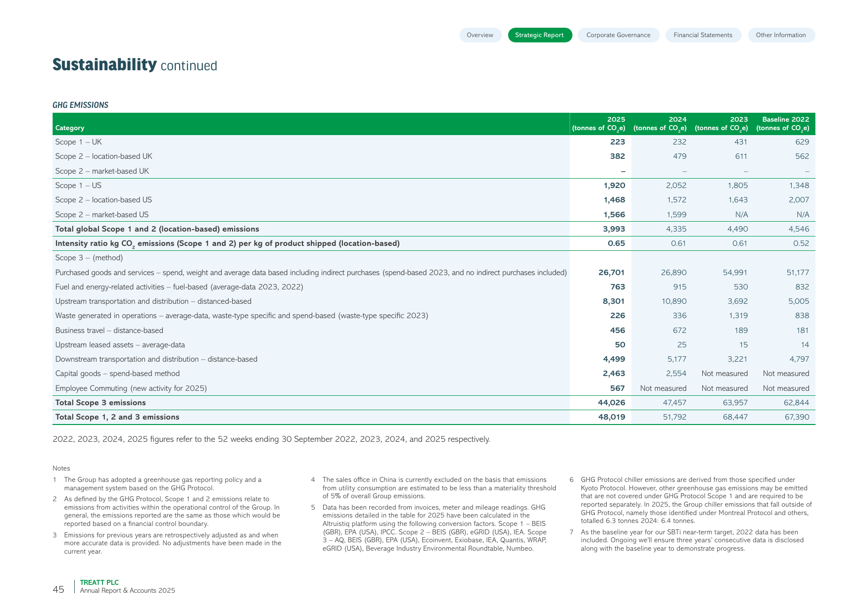The width and height of the screenshot is (868, 614).
Task: Click the Sustainability continued heading
Action: 135,65
